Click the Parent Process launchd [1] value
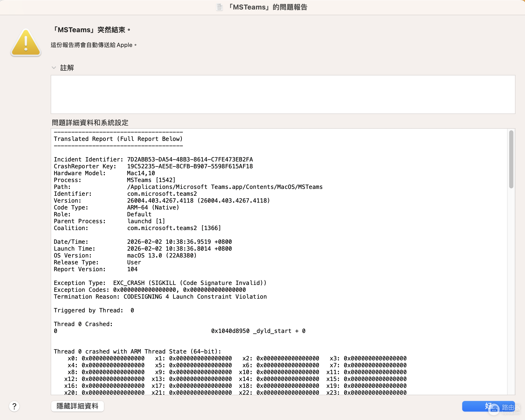Viewport: 525px width, 420px height. coord(146,221)
